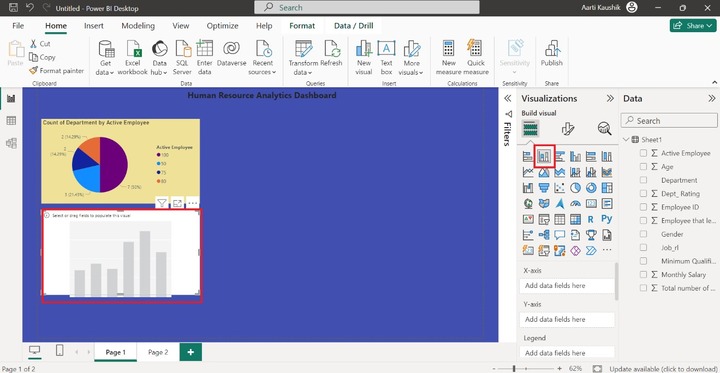Image resolution: width=720 pixels, height=373 pixels.
Task: Click New measure
Action: (x=449, y=57)
